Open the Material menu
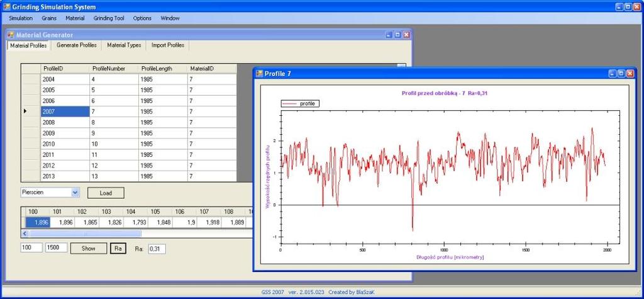This screenshot has width=644, height=299. click(x=75, y=18)
